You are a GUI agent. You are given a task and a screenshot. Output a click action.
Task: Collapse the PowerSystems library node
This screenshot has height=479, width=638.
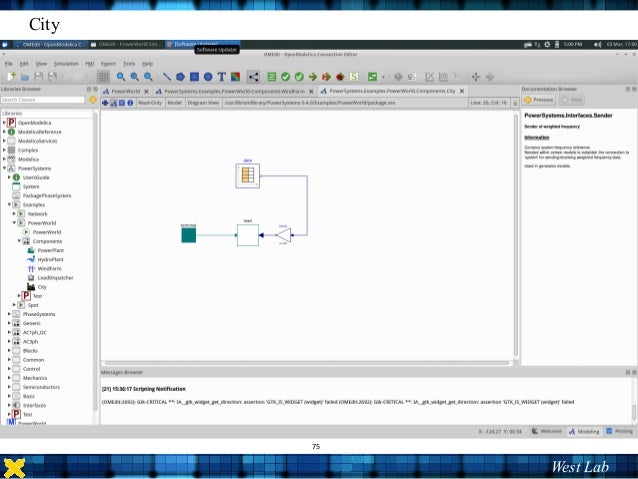pyautogui.click(x=3, y=168)
